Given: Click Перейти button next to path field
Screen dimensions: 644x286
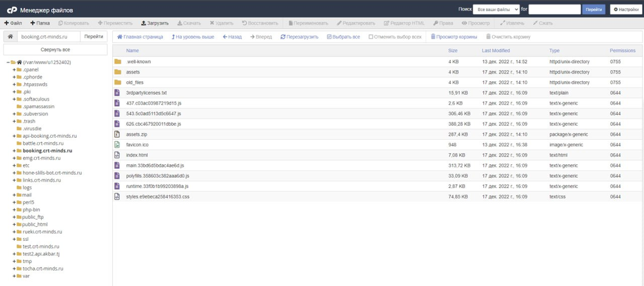Looking at the screenshot, I should (x=93, y=37).
